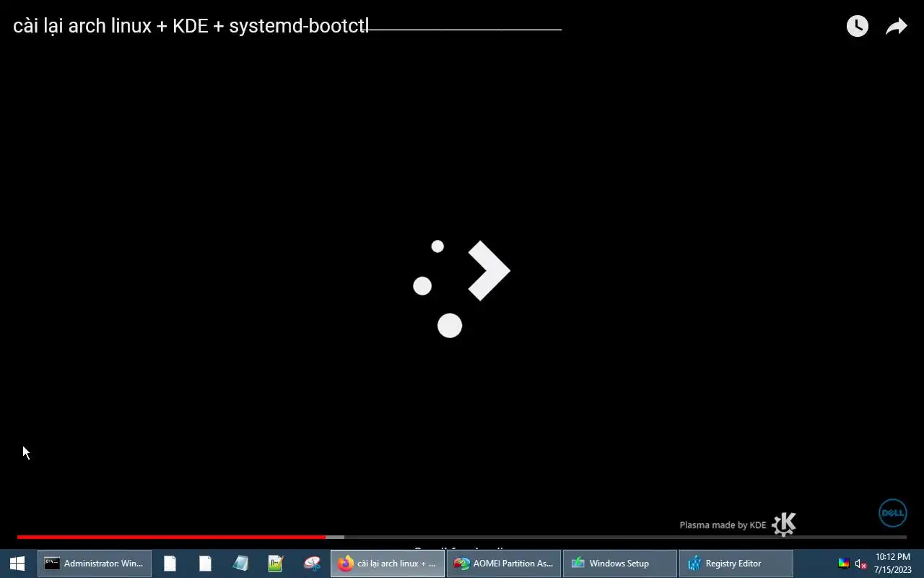Switch to Registry Editor taskbar button
This screenshot has width=924, height=578.
click(x=736, y=564)
